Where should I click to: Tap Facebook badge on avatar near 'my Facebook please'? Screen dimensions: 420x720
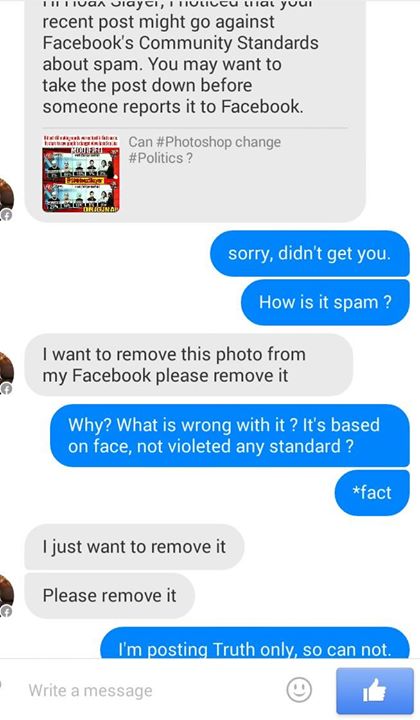tap(6, 388)
